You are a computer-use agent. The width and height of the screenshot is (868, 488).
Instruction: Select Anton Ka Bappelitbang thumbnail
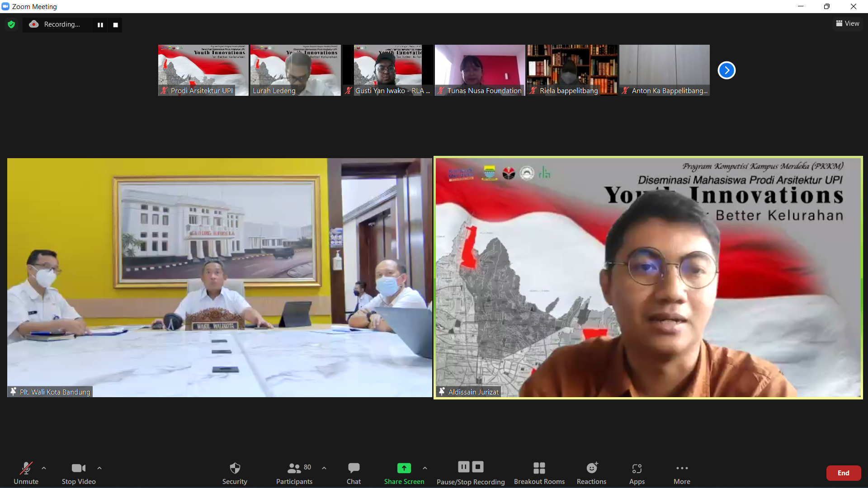pyautogui.click(x=664, y=70)
